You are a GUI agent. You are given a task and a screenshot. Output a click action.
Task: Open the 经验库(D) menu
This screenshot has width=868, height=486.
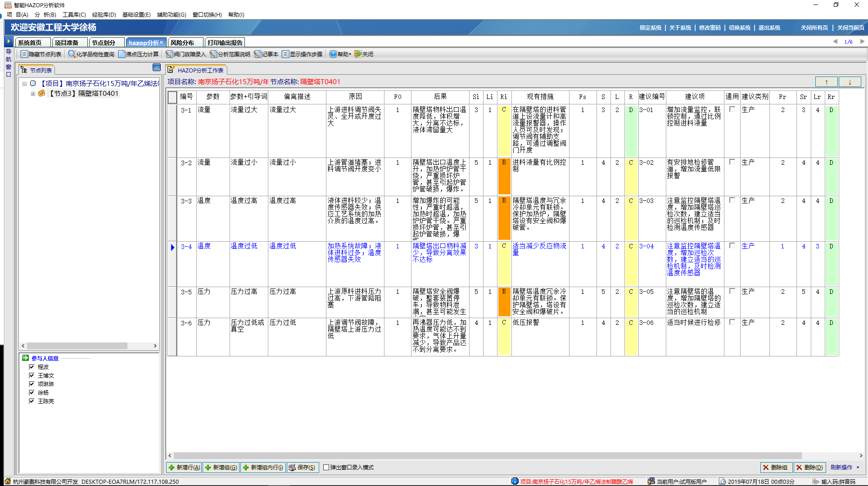[x=104, y=15]
